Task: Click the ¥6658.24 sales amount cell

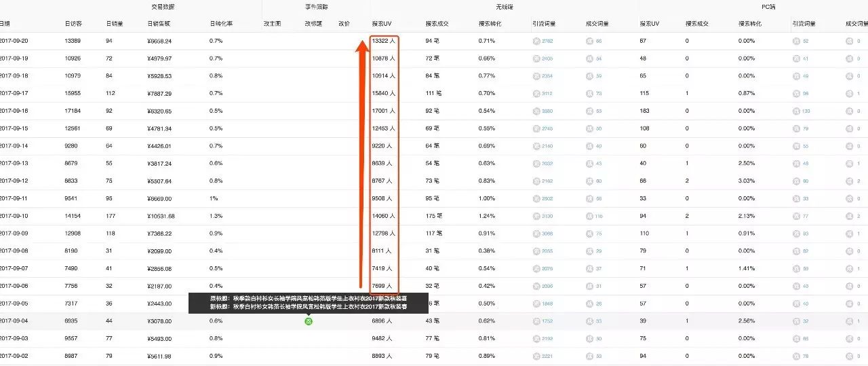Action: (159, 41)
